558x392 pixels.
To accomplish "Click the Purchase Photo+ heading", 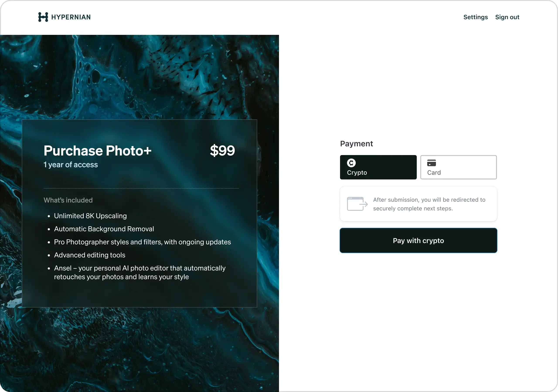I will (97, 150).
